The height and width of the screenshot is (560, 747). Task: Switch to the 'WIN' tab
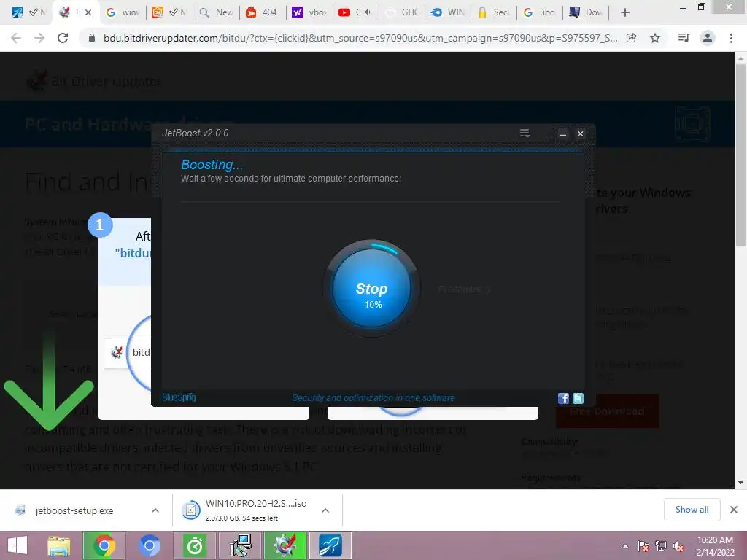tap(449, 12)
